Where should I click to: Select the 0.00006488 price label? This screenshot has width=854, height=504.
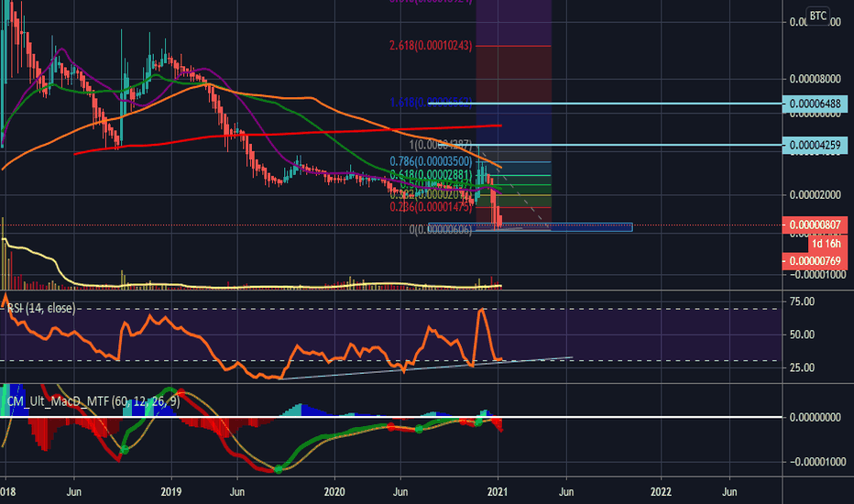click(815, 104)
